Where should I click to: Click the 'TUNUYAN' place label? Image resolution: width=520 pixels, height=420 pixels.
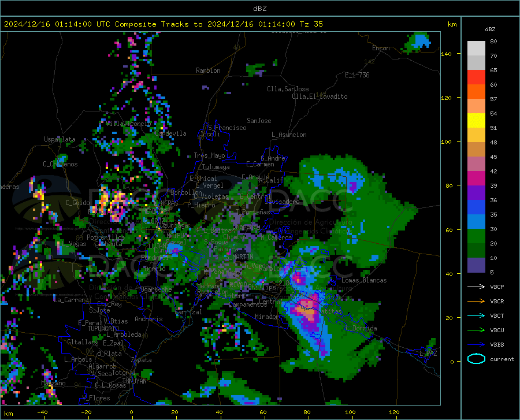point(134,381)
